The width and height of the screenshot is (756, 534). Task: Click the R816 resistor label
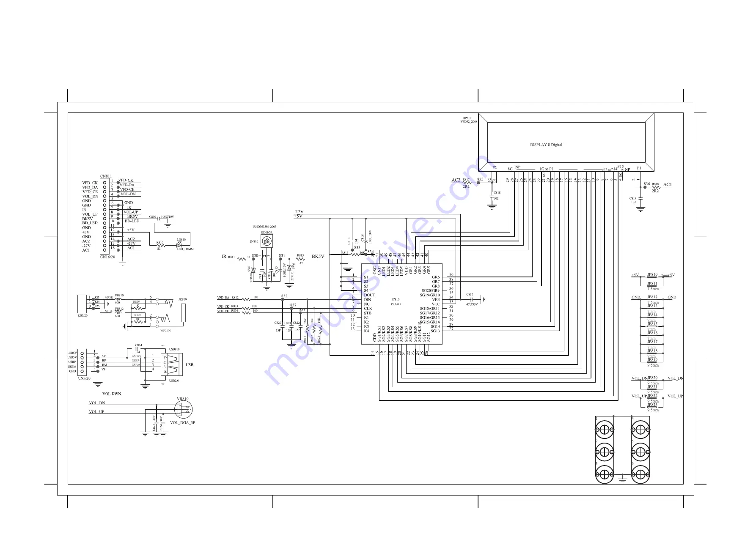(345, 253)
